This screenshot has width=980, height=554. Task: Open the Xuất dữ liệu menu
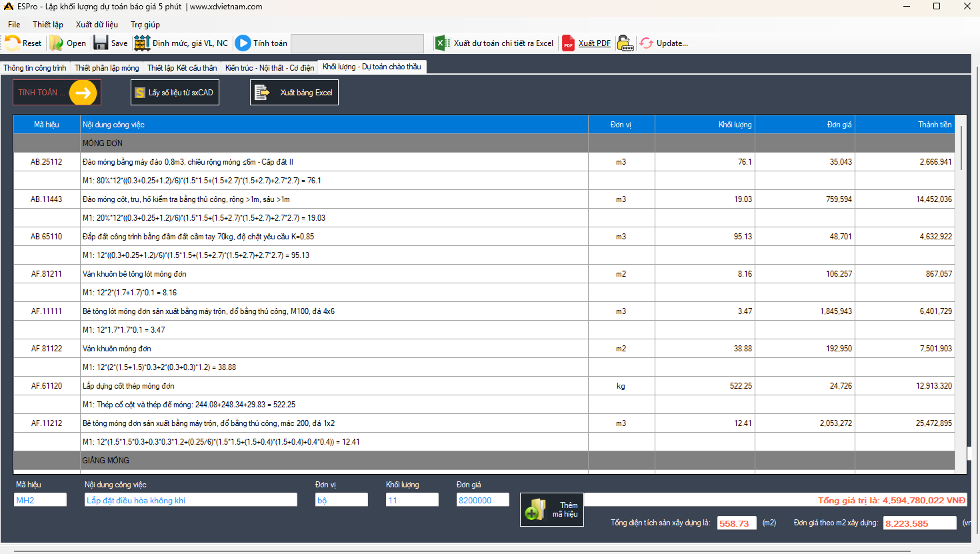click(x=97, y=25)
